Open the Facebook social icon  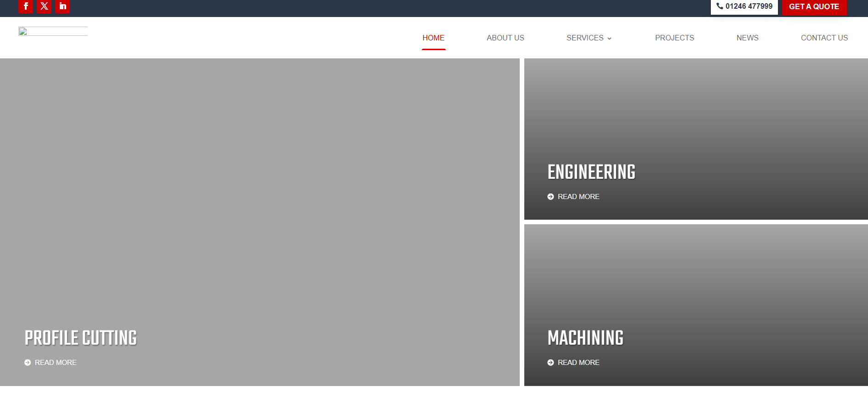click(26, 6)
